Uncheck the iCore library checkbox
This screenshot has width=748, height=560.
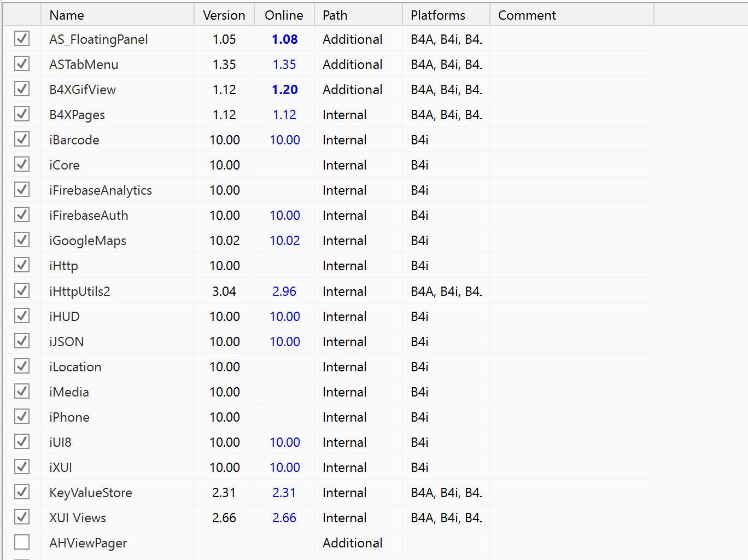pos(22,165)
